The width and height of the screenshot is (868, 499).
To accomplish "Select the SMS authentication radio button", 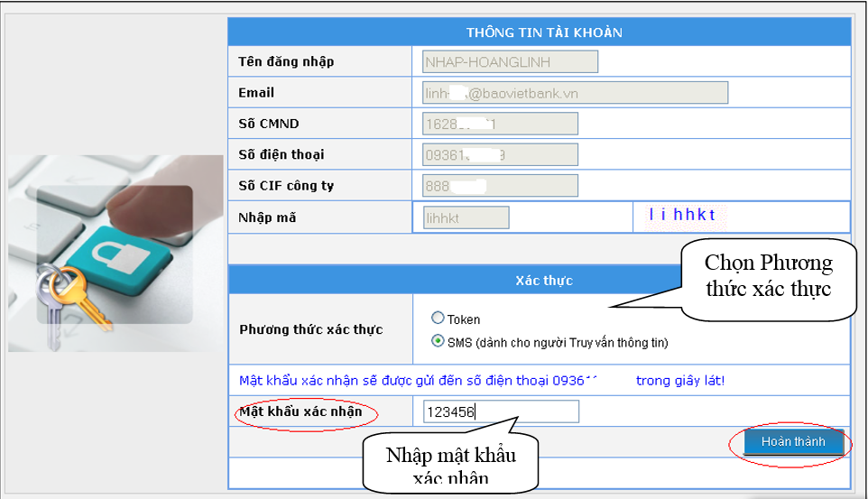I will [439, 342].
